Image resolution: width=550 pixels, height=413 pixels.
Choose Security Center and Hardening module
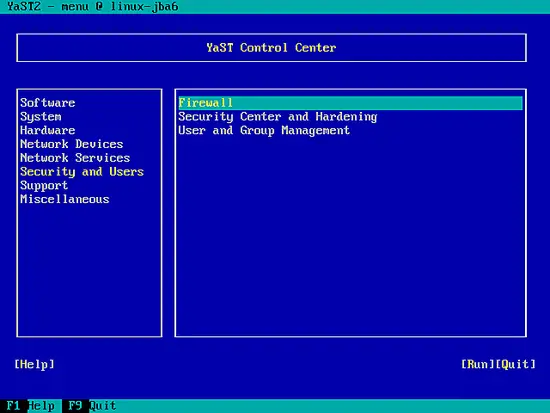point(278,116)
